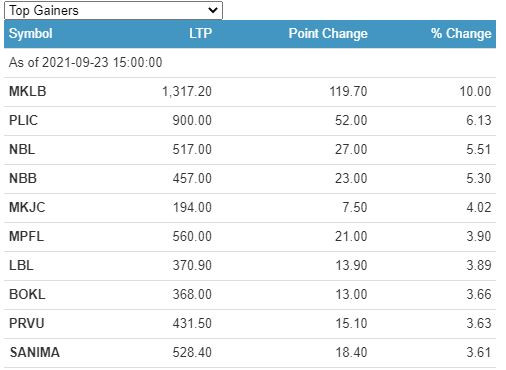Click the dropdown chevron arrow
Viewport: 506px width, 370px height.
tap(213, 10)
